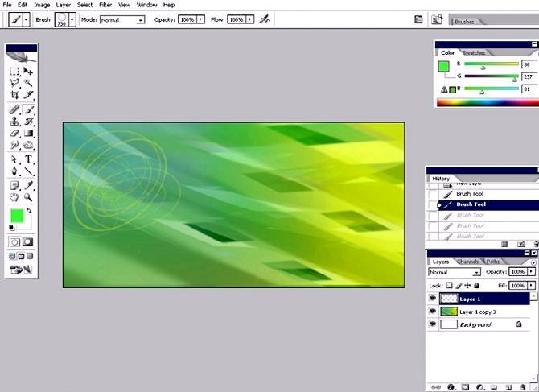The height and width of the screenshot is (392, 539).
Task: Choose the Type tool
Action: (x=28, y=159)
